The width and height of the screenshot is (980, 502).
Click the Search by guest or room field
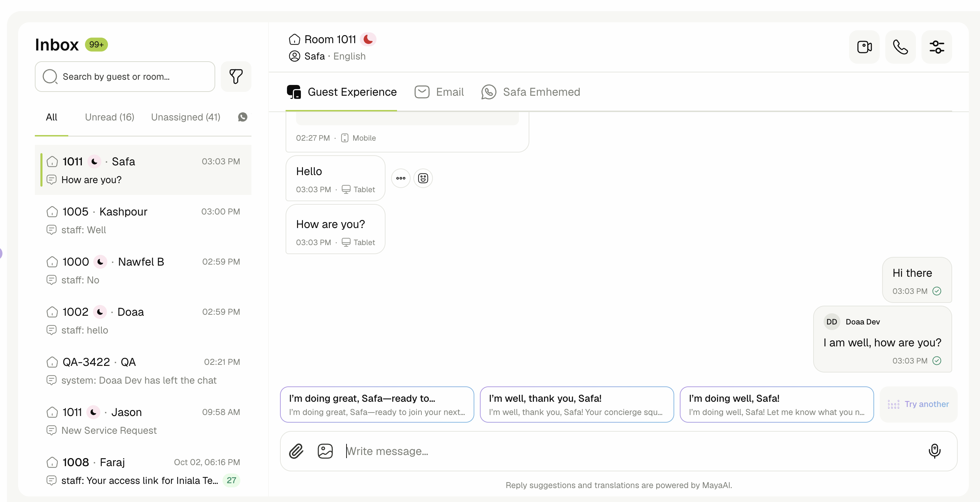125,77
